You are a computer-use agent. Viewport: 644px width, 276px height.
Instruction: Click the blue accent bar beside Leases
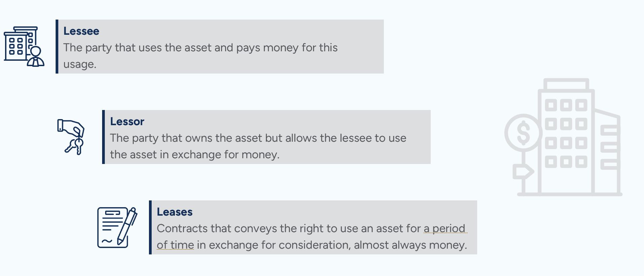point(150,227)
